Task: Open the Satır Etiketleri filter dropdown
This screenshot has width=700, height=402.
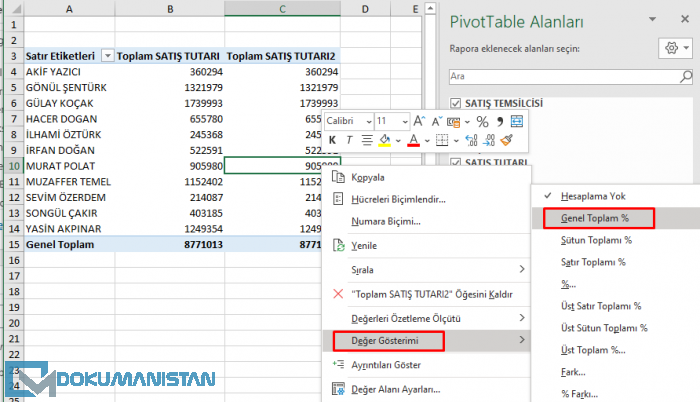Action: tap(107, 56)
